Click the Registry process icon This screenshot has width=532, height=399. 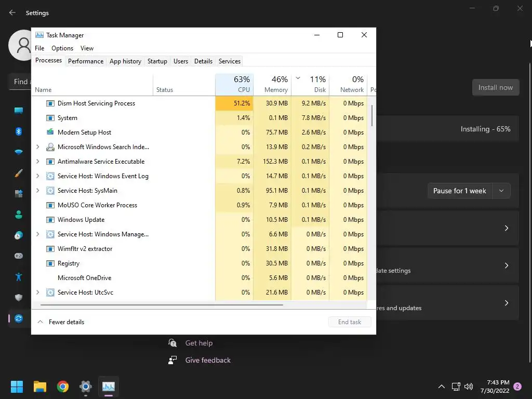tap(50, 263)
